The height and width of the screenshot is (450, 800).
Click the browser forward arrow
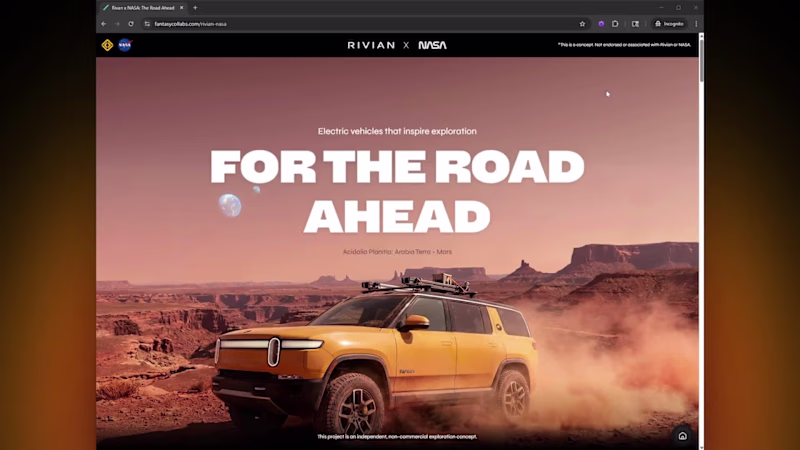click(117, 24)
